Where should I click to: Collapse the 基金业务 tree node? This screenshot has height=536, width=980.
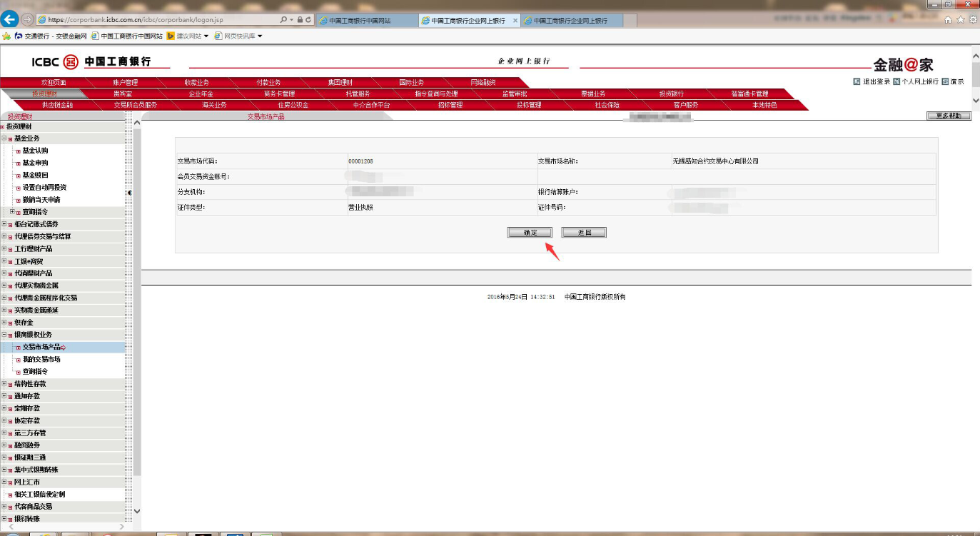pyautogui.click(x=4, y=138)
